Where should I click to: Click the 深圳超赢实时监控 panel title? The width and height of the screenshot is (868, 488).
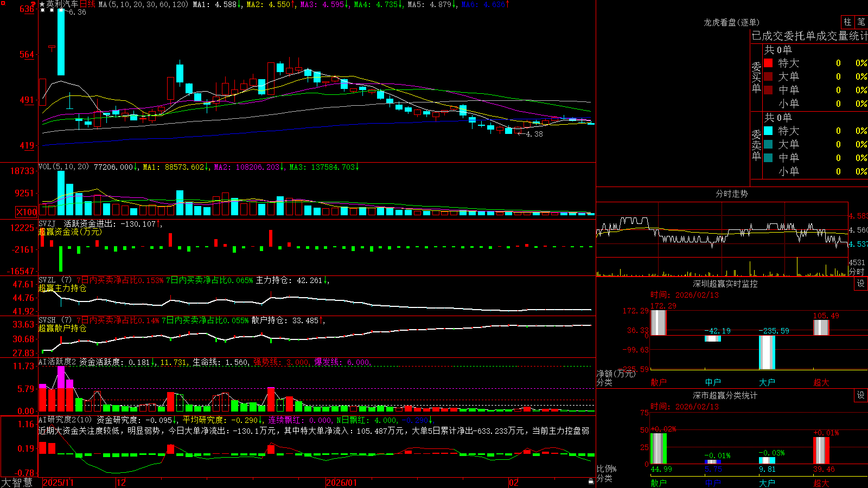point(725,284)
